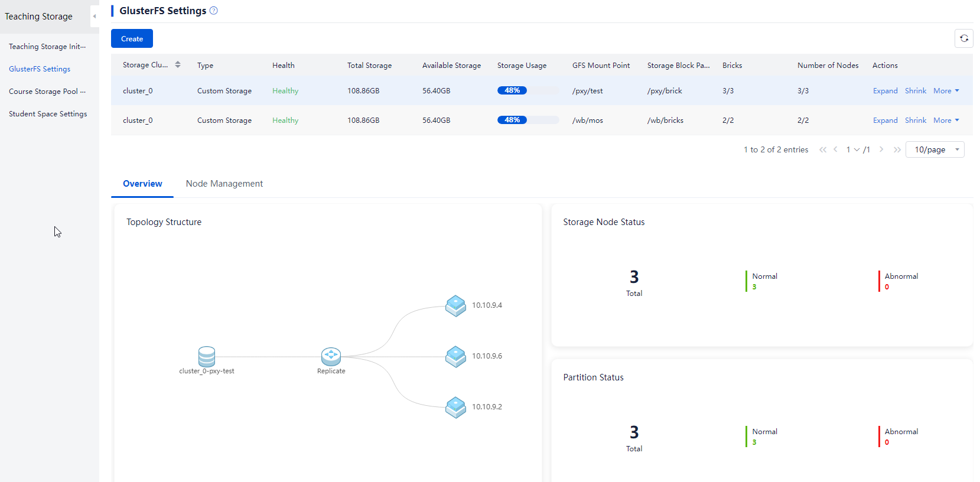The width and height of the screenshot is (980, 482).
Task: Click the Teaching Storage sidebar title
Action: pyautogui.click(x=39, y=17)
